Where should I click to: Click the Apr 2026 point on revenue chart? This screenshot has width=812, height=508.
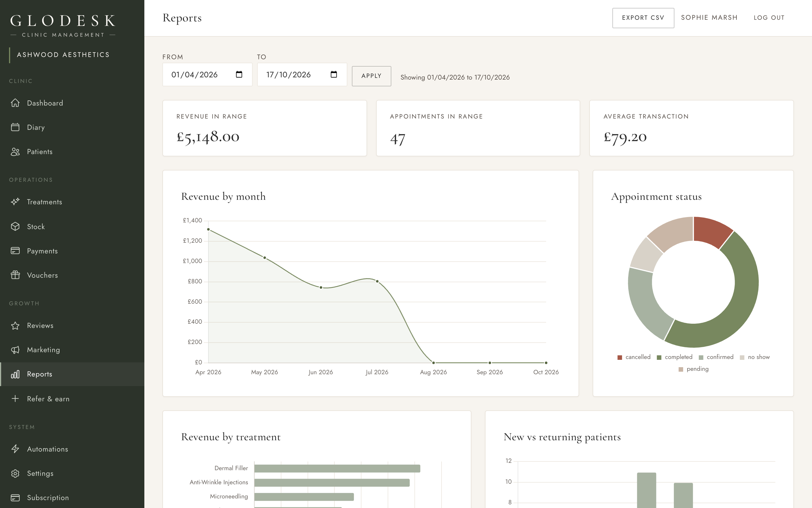(208, 229)
